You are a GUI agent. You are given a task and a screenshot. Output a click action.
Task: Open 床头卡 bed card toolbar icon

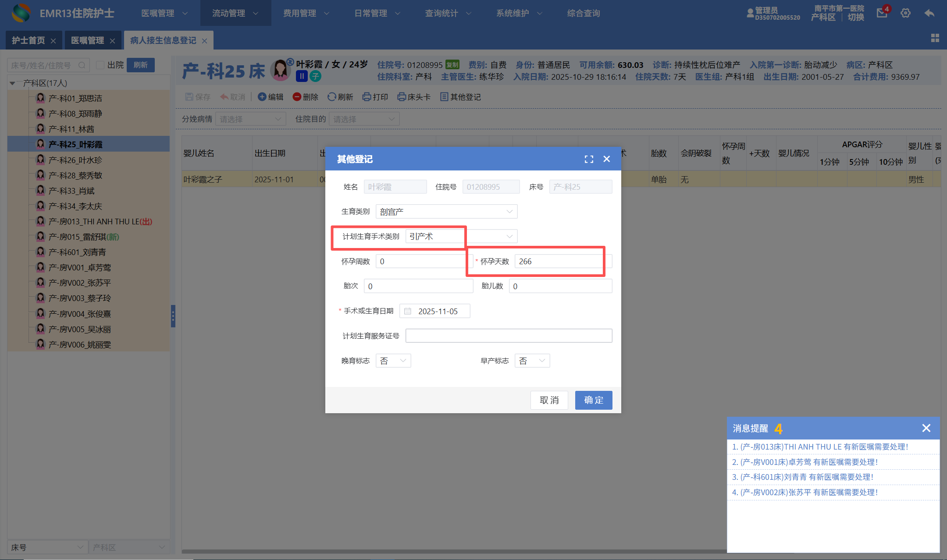[401, 97]
